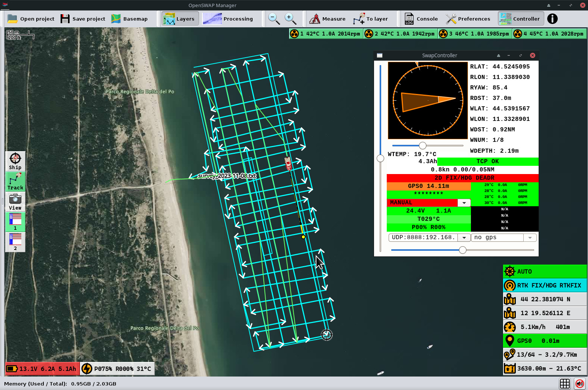The width and height of the screenshot is (588, 390).
Task: Open the Console log viewer
Action: tap(421, 19)
